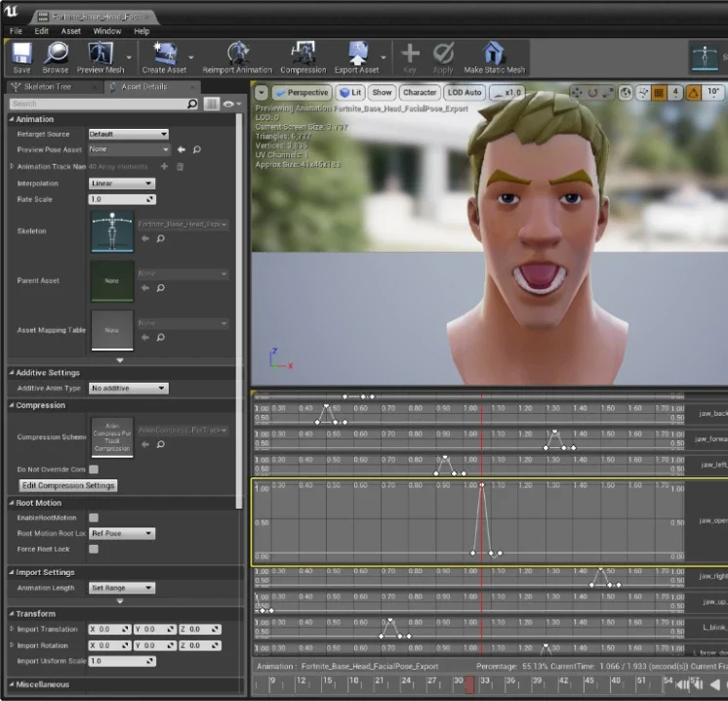Screen dimensions: 728x701
Task: Open the Asset menu
Action: 71,31
